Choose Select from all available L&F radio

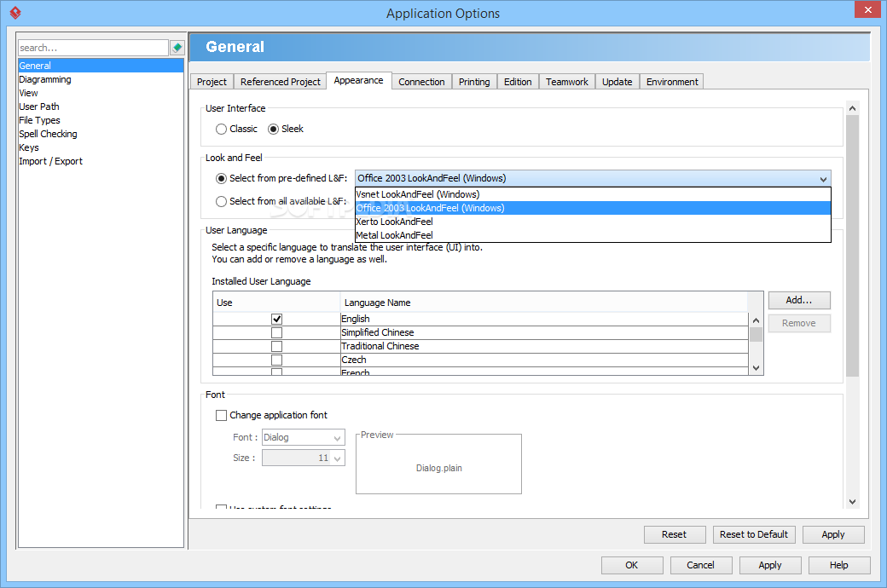coord(221,201)
